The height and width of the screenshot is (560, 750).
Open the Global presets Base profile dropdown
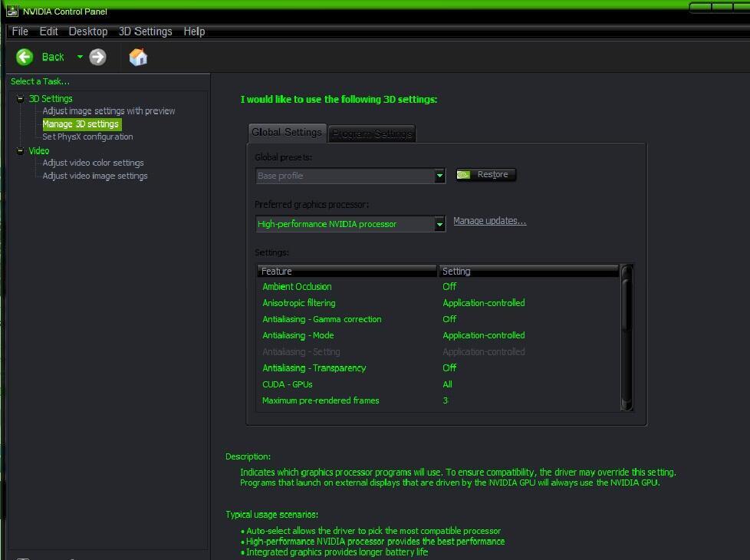tap(350, 176)
